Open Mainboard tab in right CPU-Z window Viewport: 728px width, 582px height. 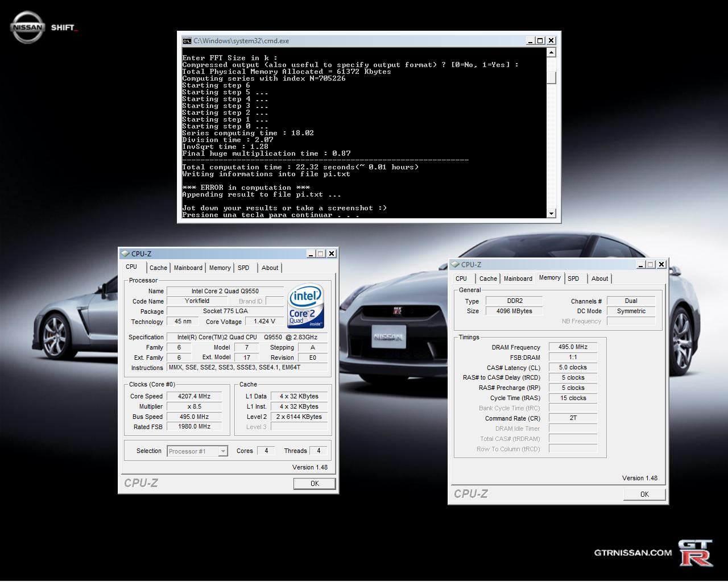coord(518,278)
